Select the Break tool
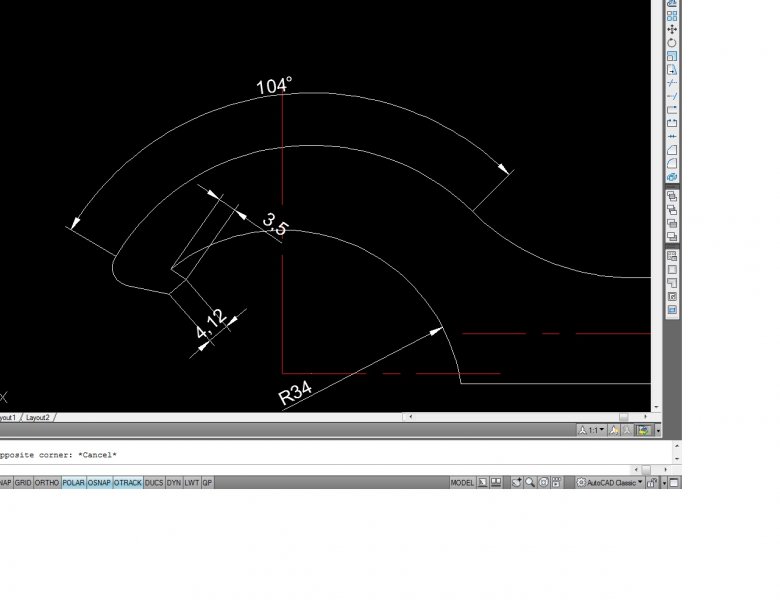The height and width of the screenshot is (600, 780). tap(672, 123)
